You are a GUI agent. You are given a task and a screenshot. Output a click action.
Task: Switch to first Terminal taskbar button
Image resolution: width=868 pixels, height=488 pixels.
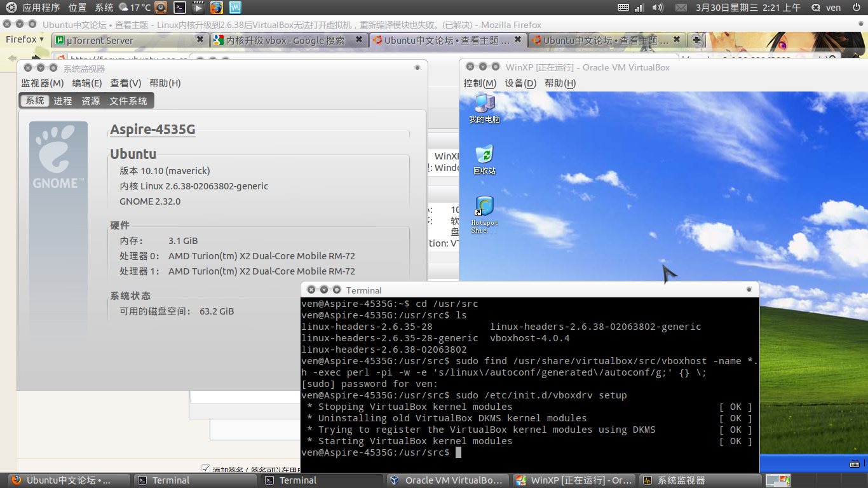click(x=195, y=480)
